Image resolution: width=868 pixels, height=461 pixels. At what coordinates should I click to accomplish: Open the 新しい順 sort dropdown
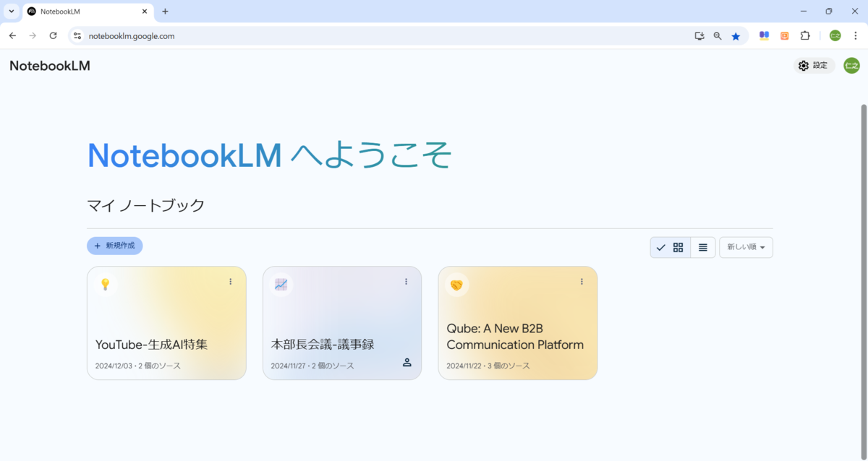tap(746, 247)
